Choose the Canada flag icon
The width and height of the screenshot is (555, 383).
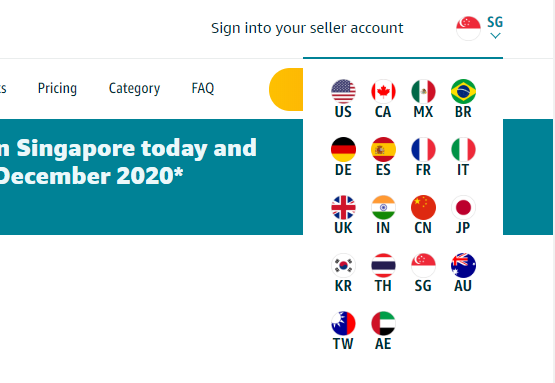coord(383,91)
